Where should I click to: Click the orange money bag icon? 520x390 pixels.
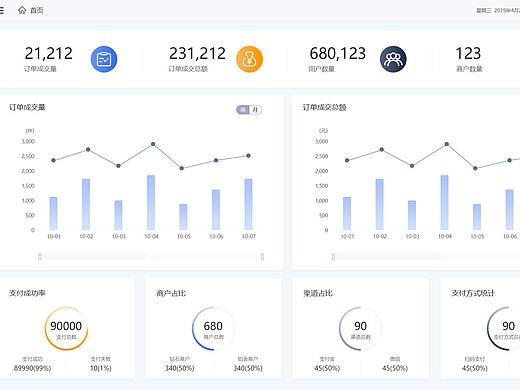249,59
